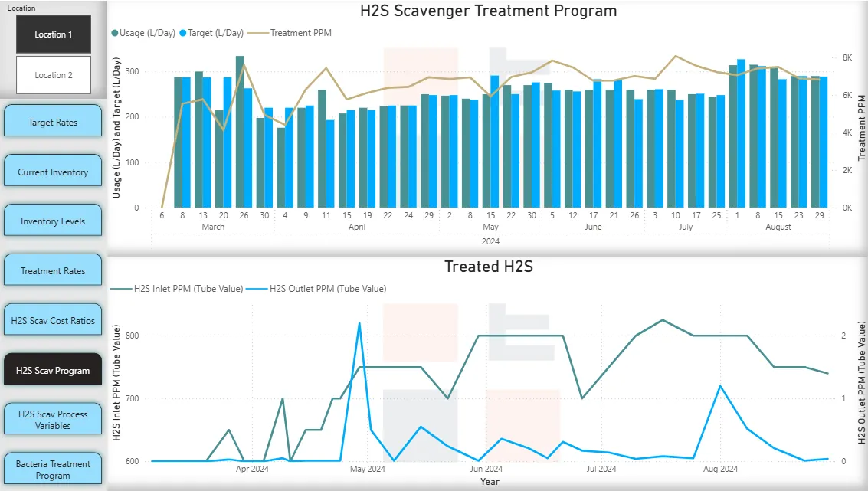Click the H2S Outlet PPM legend entry
The image size is (868, 491).
coord(316,289)
